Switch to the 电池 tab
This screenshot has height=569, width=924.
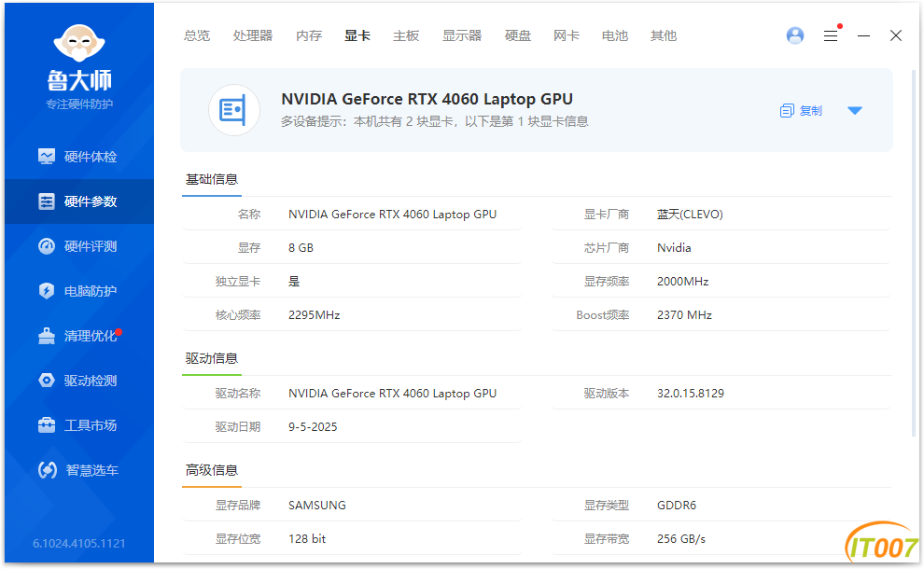point(615,36)
